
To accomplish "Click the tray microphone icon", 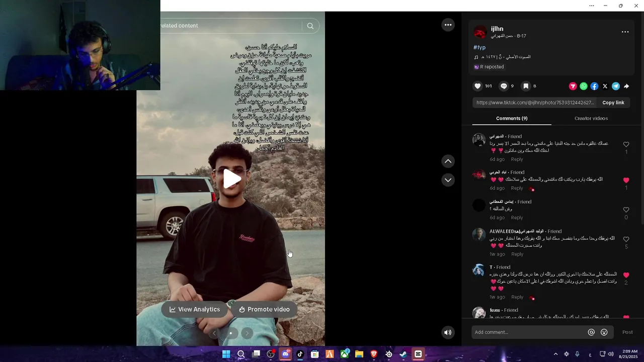I will tap(577, 354).
